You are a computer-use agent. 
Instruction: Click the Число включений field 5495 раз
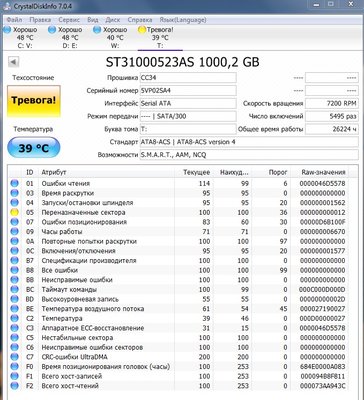click(332, 116)
